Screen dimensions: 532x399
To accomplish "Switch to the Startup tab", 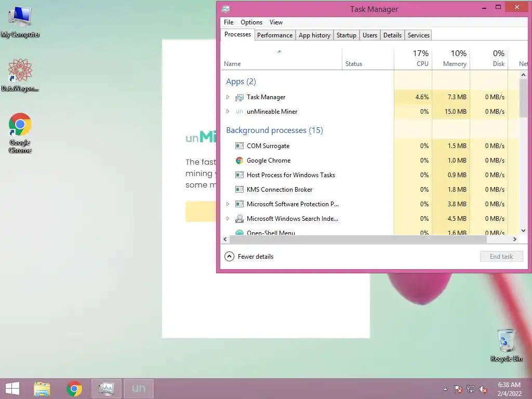I will click(347, 35).
